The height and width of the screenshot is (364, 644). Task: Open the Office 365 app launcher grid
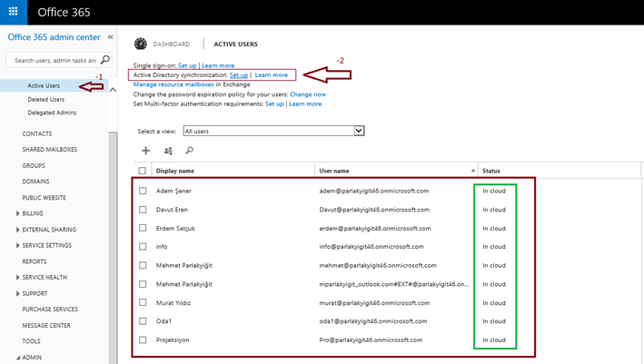13,12
